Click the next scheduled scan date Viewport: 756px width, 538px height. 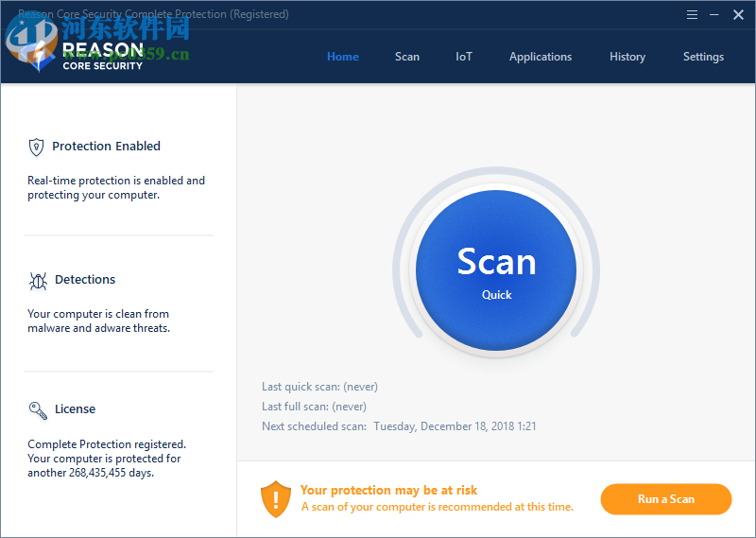point(455,426)
